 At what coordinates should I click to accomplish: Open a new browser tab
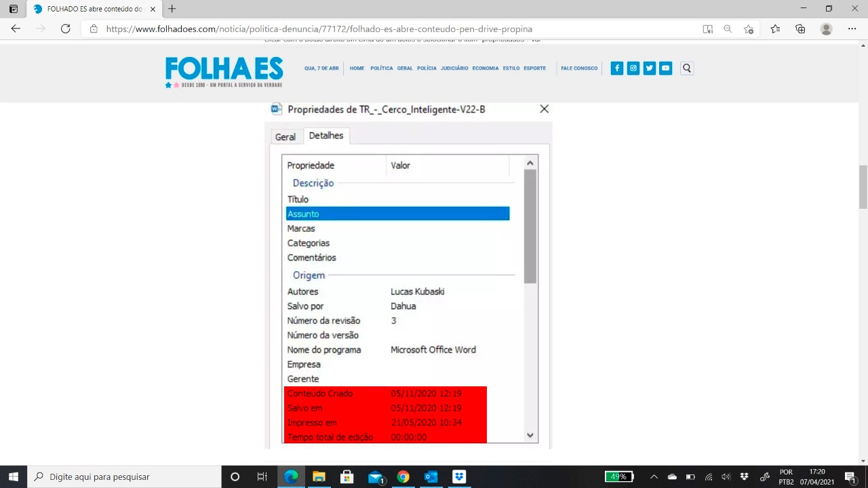[x=172, y=9]
